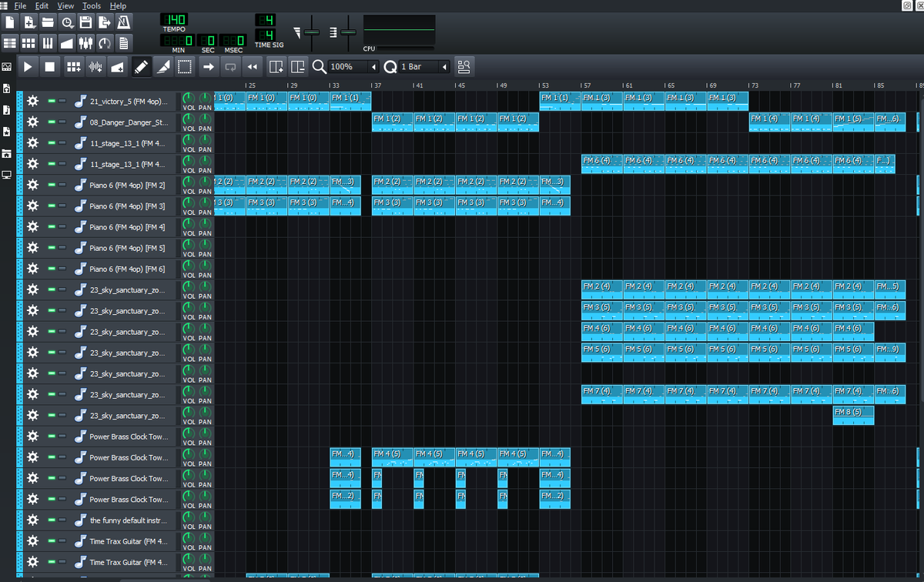The image size is (924, 582).
Task: Show the Song Editor window
Action: [10, 42]
